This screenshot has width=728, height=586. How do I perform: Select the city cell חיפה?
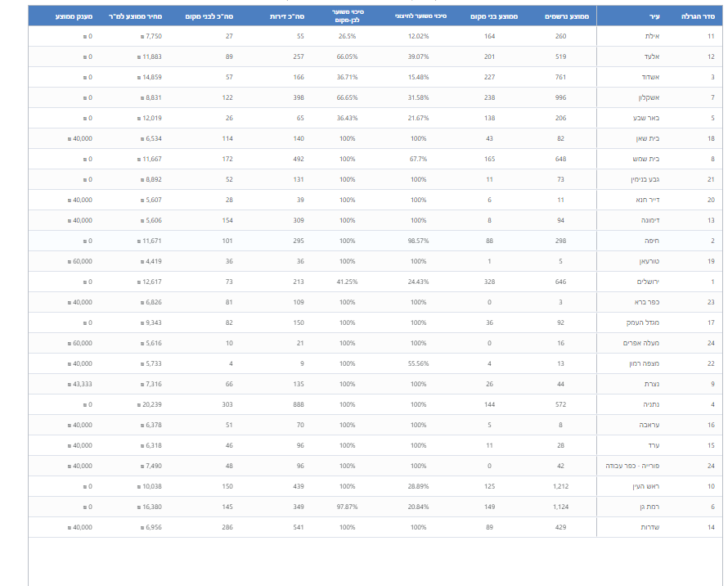652,241
